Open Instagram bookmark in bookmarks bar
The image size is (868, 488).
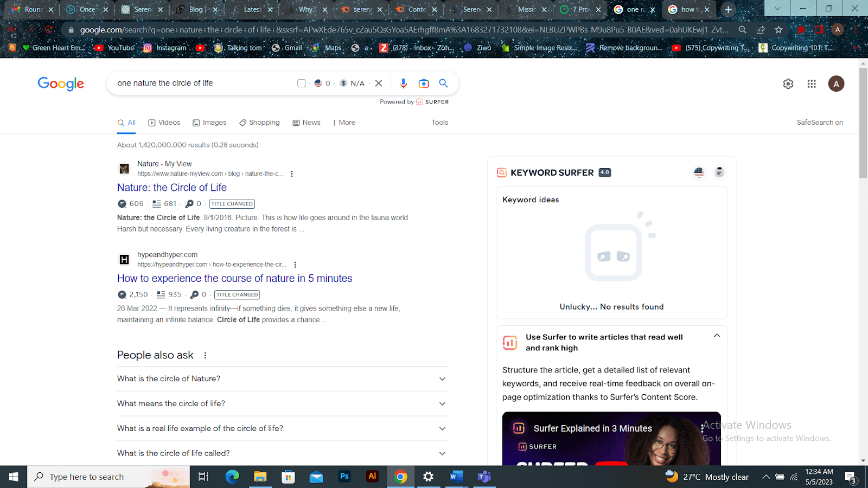click(165, 48)
